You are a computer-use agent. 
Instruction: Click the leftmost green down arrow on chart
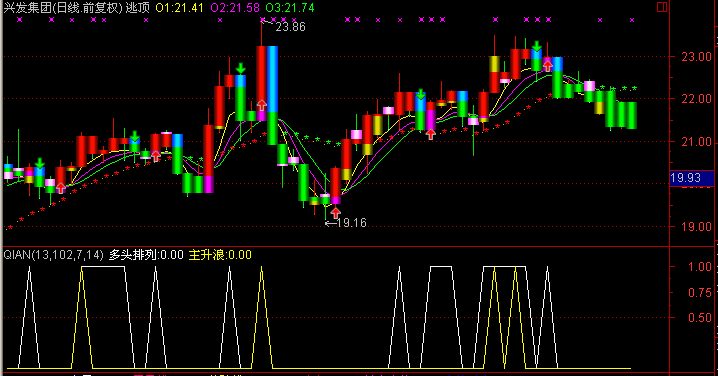click(40, 163)
